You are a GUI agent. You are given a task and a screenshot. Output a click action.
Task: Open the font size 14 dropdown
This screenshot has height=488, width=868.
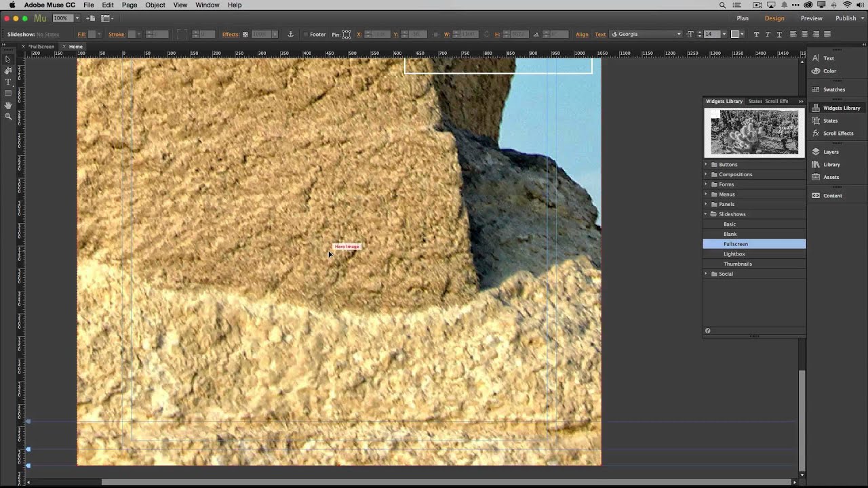coord(724,34)
